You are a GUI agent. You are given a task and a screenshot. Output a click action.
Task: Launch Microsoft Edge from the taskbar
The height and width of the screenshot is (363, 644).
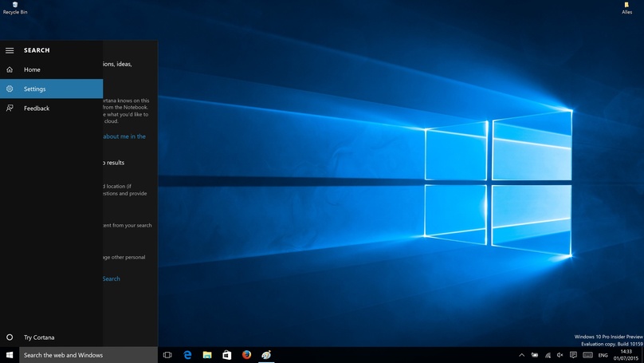point(187,355)
